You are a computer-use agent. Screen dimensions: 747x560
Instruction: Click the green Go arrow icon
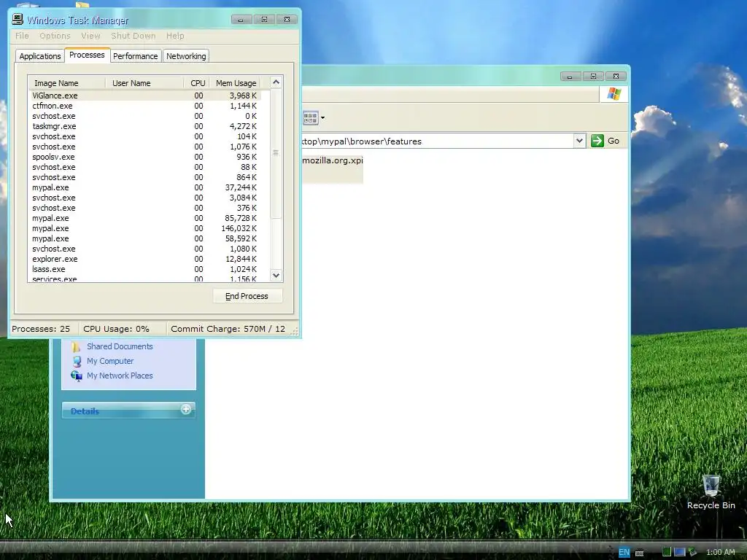[597, 141]
